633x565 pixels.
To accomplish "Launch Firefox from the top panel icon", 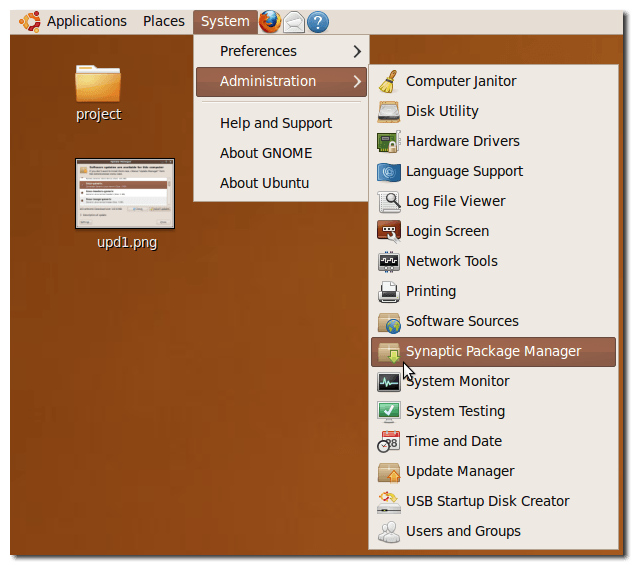I will pyautogui.click(x=270, y=21).
